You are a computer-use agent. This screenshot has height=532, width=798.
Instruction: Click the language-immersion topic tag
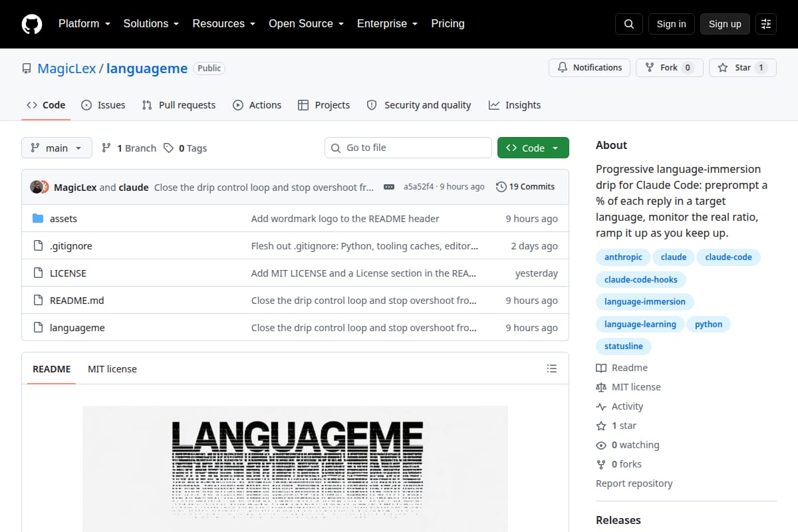pos(645,301)
